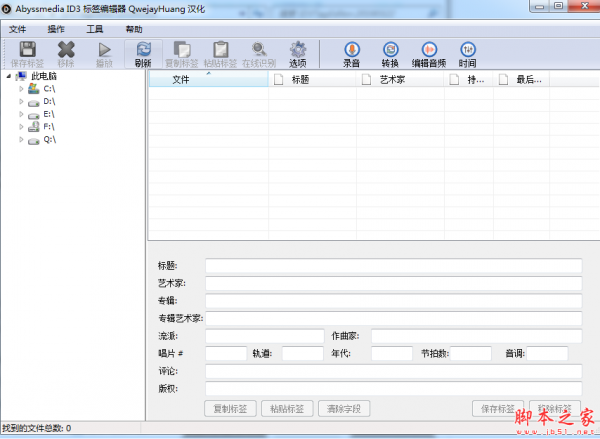Click the Album (专辑) input field

pos(393,301)
